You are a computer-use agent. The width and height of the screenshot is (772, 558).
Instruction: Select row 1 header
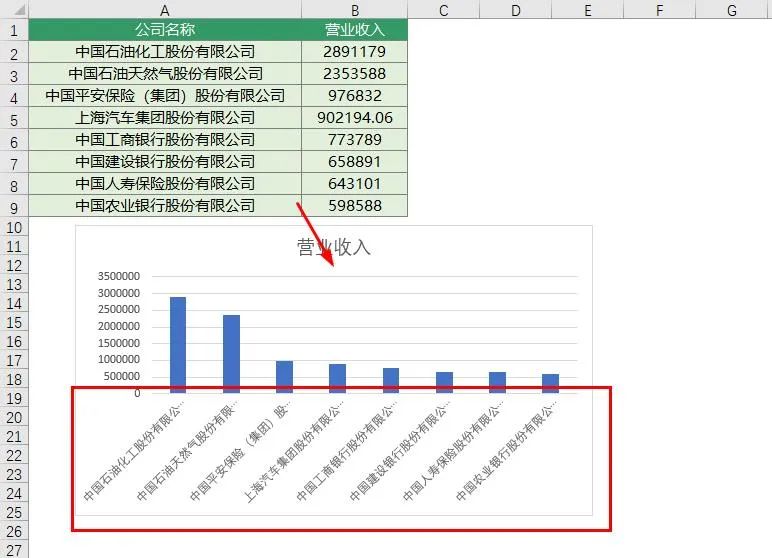pyautogui.click(x=14, y=31)
